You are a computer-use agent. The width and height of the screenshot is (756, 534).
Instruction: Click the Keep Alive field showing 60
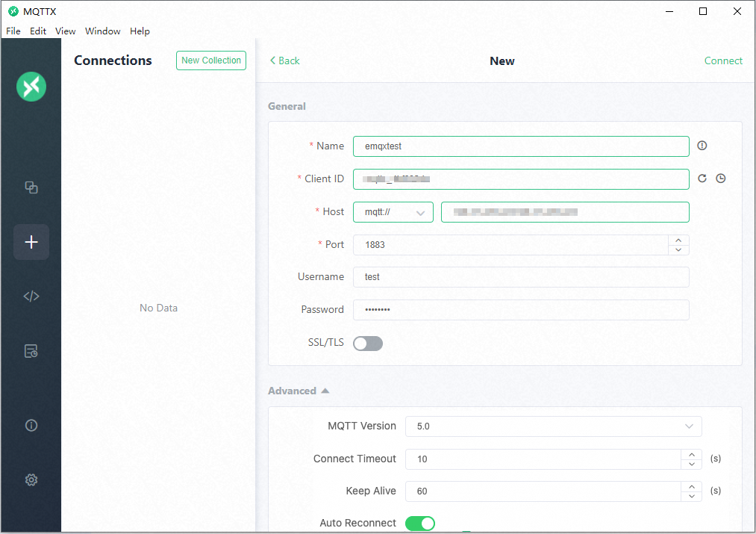pos(543,491)
